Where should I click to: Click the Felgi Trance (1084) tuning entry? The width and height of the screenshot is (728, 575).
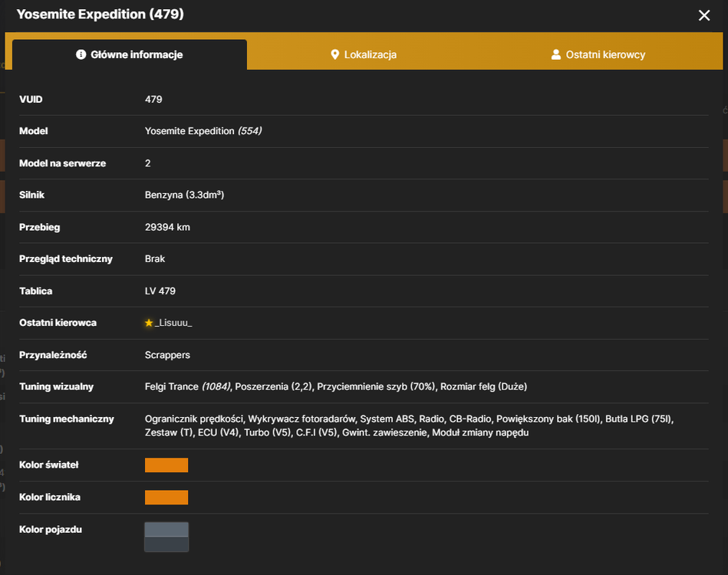188,386
